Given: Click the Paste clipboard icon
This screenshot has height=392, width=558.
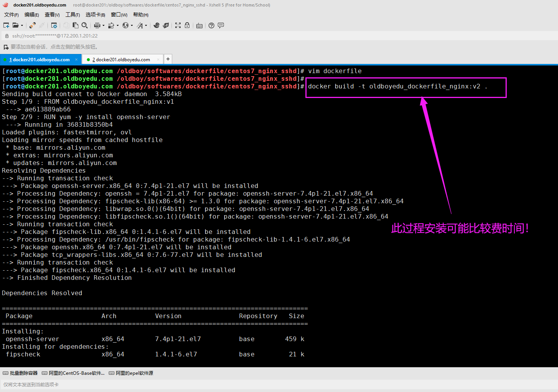Looking at the screenshot, I should click(x=75, y=25).
